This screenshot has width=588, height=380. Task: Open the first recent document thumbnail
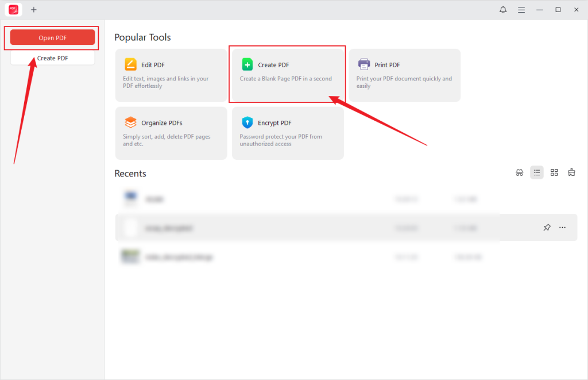(131, 198)
